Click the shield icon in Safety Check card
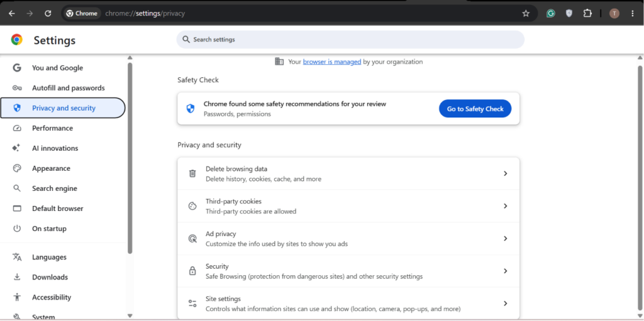This screenshot has width=644, height=321. pos(190,109)
